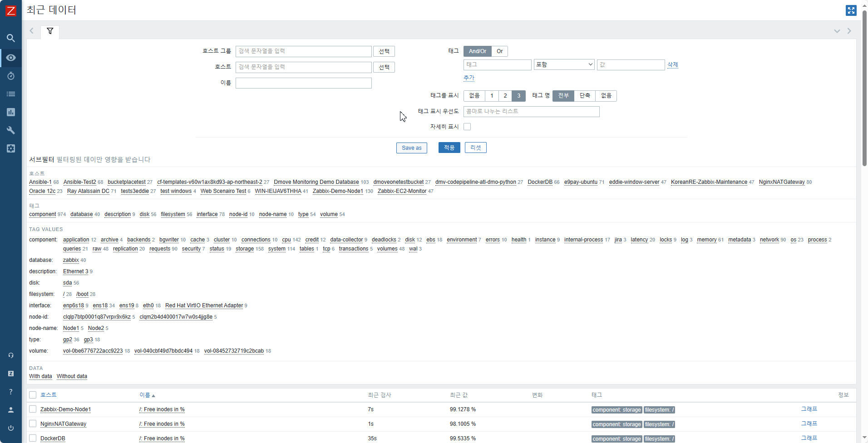Filter by Node1 node-name value

click(71, 328)
